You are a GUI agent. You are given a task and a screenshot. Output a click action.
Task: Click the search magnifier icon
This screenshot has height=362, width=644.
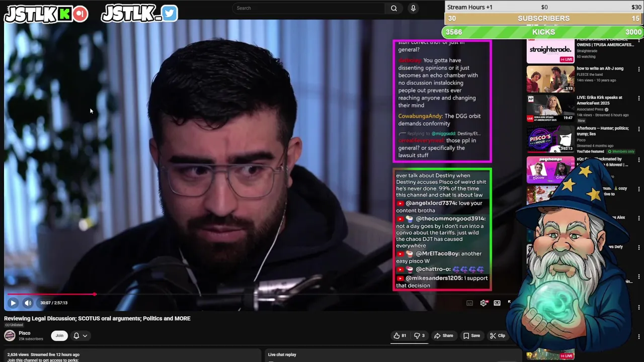[x=394, y=8]
